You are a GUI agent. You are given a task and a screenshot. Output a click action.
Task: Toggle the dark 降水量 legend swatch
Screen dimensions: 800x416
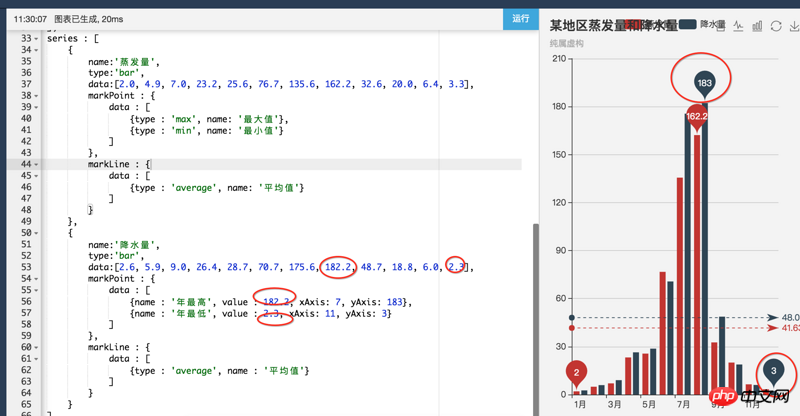[x=687, y=25]
